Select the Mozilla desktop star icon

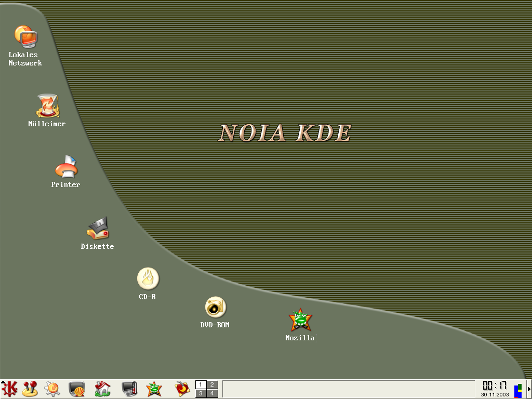(x=300, y=320)
